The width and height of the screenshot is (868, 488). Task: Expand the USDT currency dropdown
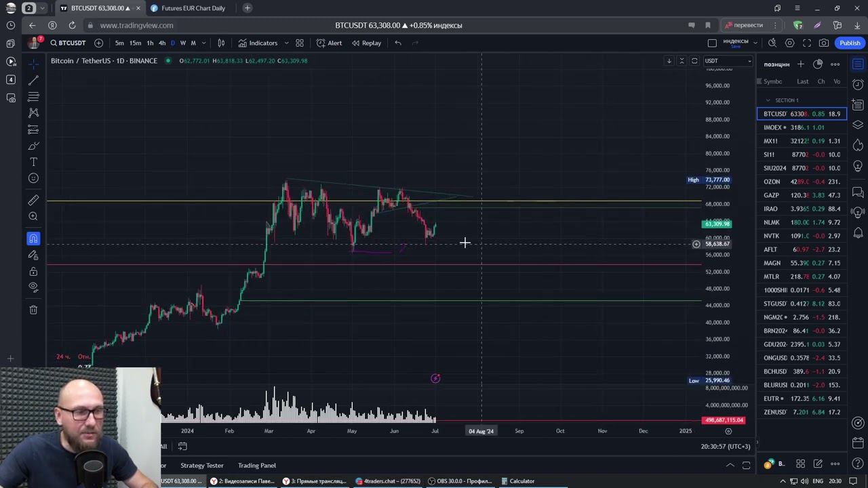click(x=728, y=60)
